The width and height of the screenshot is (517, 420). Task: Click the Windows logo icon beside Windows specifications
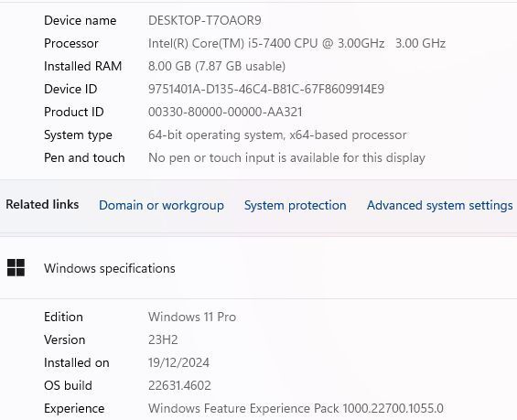[x=16, y=267]
